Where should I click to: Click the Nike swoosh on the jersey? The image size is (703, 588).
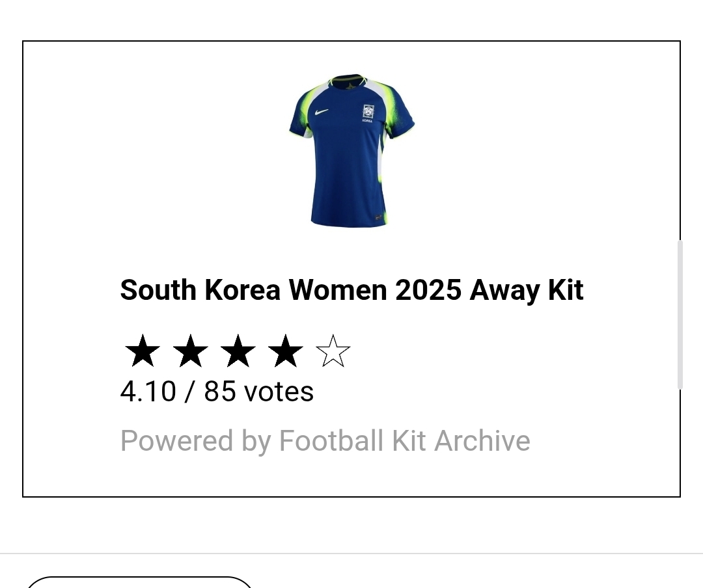[x=321, y=112]
